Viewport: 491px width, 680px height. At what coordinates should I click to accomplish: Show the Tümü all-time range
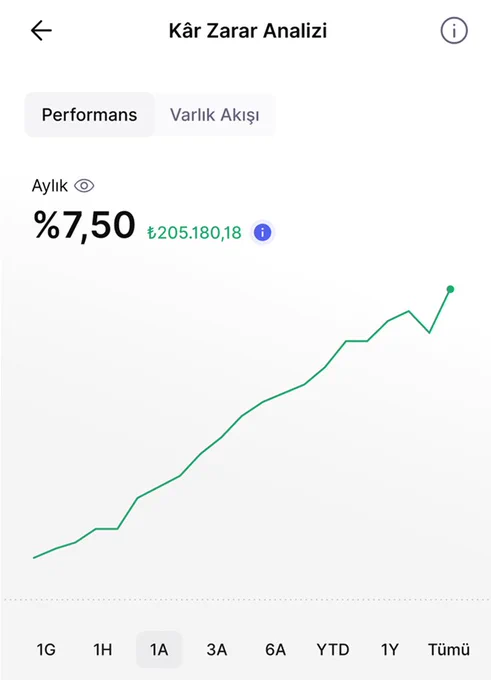[x=448, y=650]
